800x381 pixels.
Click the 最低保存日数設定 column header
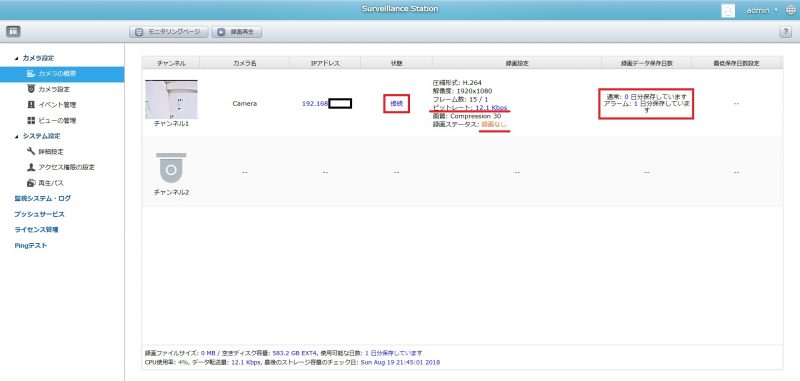736,63
